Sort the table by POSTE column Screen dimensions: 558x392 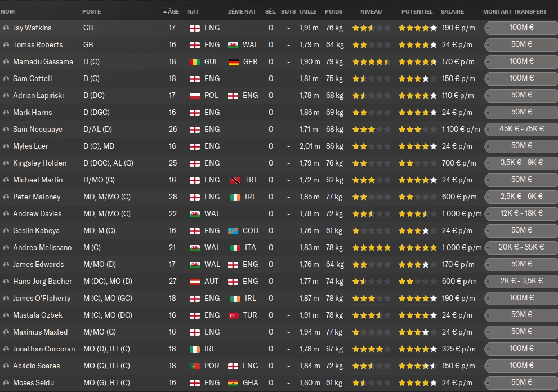coord(91,11)
